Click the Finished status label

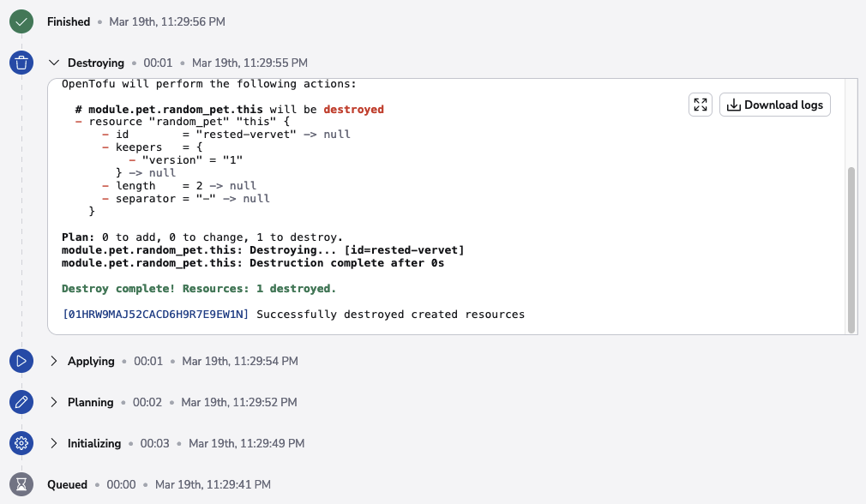69,21
